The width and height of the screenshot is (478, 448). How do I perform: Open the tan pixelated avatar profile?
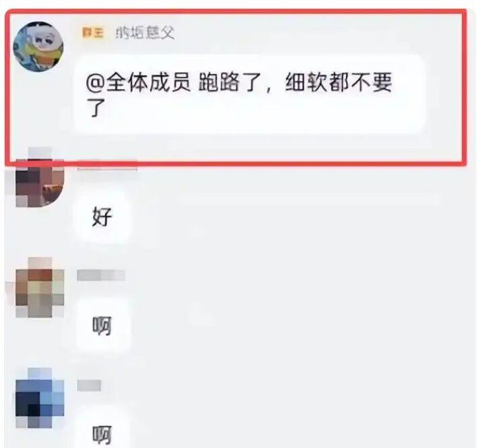[x=40, y=287]
